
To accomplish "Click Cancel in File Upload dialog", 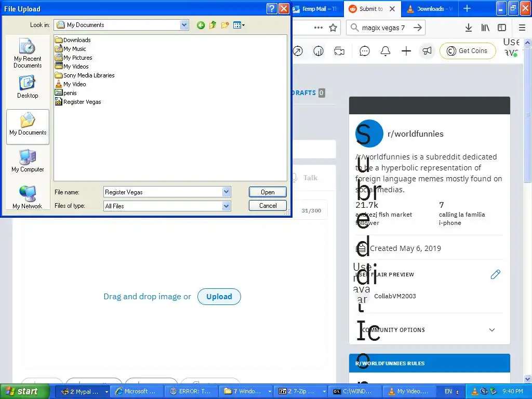I will point(268,206).
